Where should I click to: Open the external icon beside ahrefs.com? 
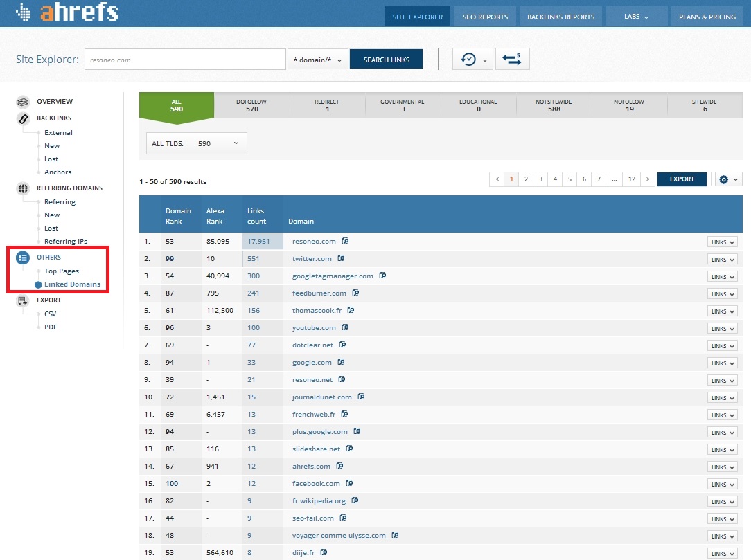click(x=339, y=466)
